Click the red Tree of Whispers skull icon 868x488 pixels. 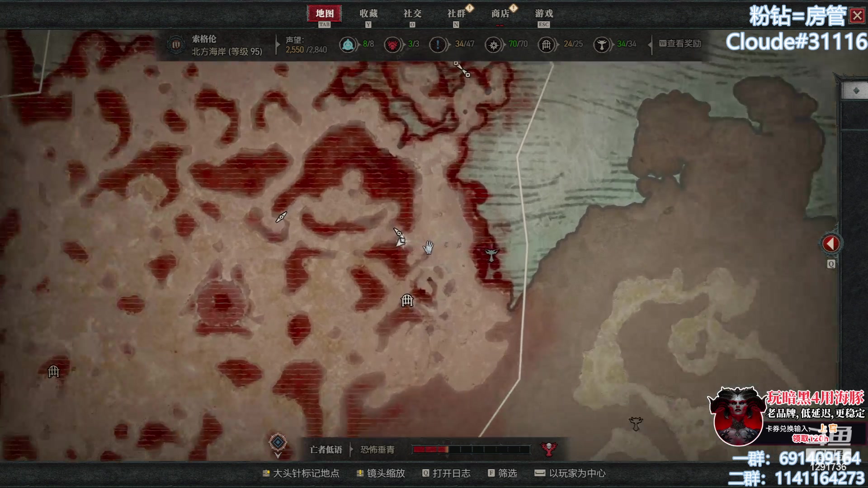pyautogui.click(x=549, y=449)
